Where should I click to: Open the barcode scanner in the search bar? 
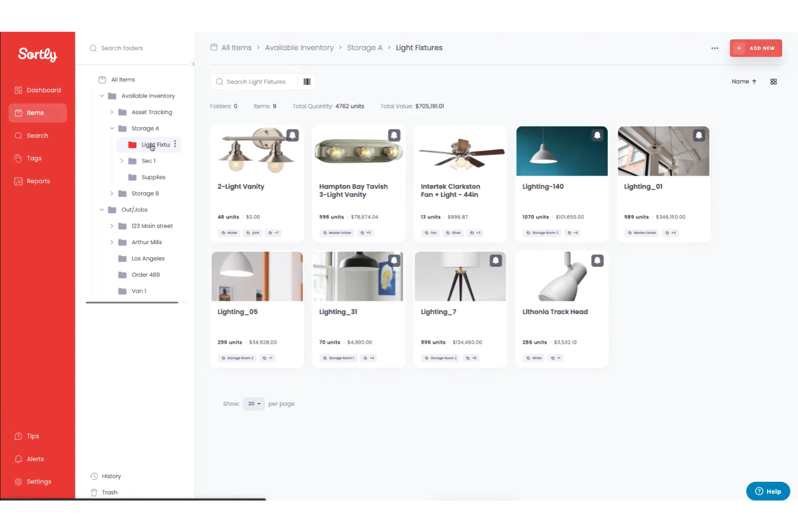[x=307, y=81]
